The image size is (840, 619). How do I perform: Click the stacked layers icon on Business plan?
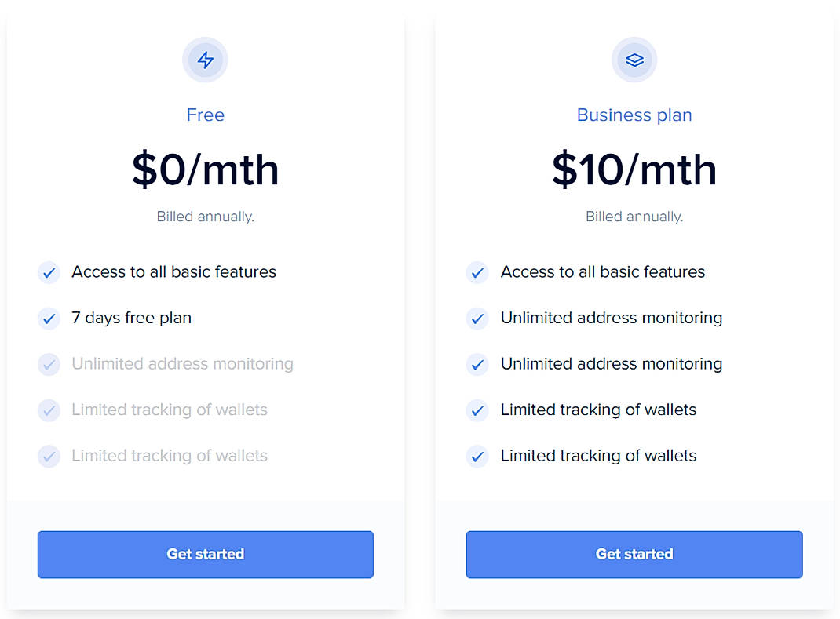pos(634,60)
